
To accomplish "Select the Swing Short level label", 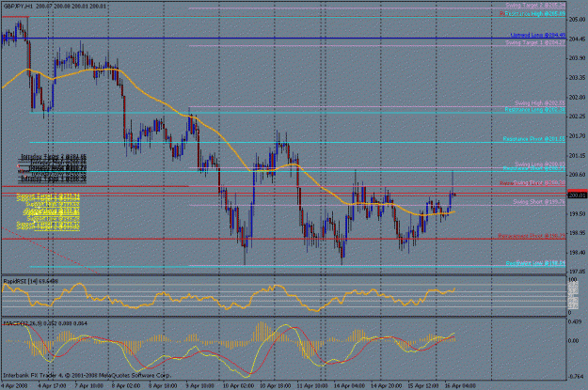I will click(539, 202).
